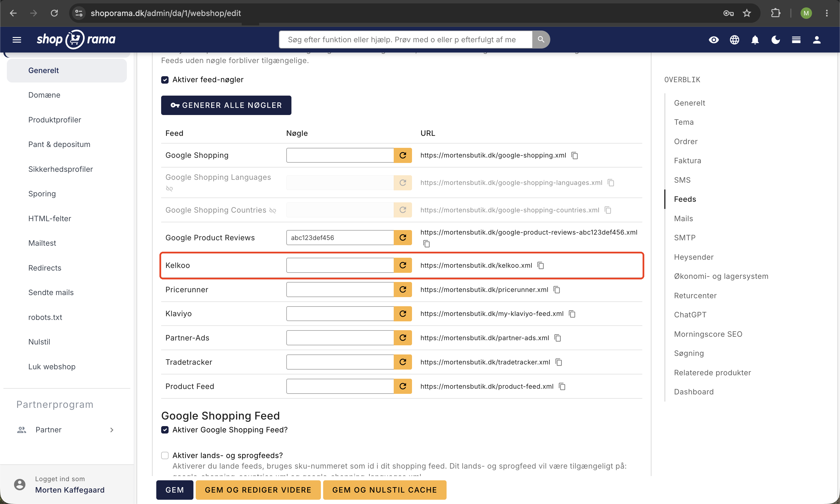Viewport: 840px width, 504px height.
Task: Jump to SMTP in the overview
Action: pyautogui.click(x=685, y=238)
